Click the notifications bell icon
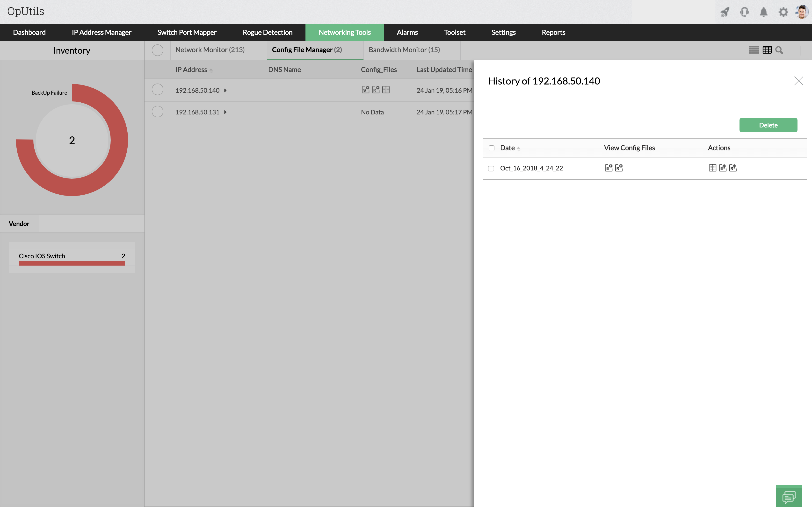The image size is (812, 507). click(763, 12)
